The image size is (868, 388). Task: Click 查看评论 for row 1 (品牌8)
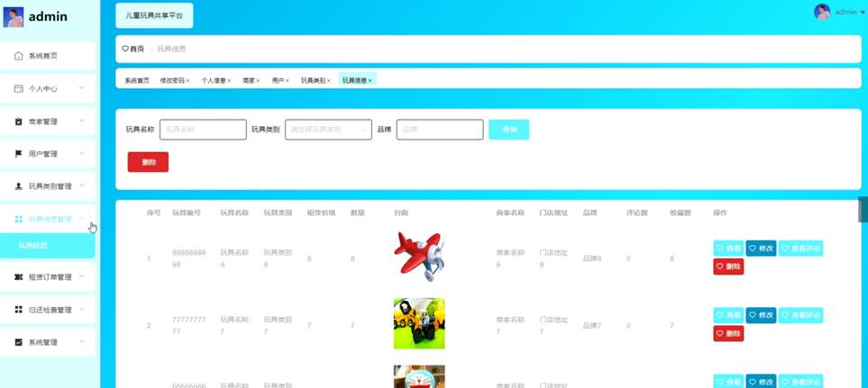(x=801, y=248)
